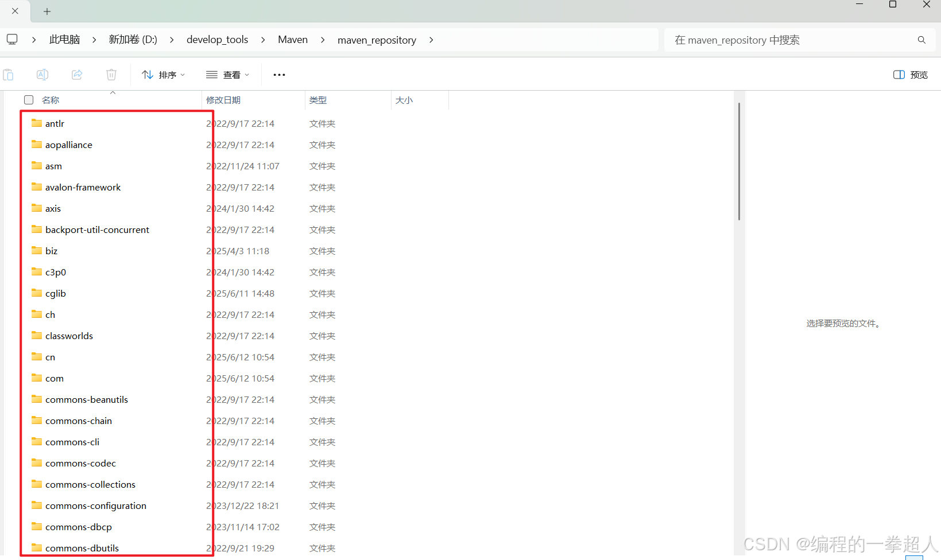Navigate to 此电脑 via the breadcrumb

pos(64,38)
